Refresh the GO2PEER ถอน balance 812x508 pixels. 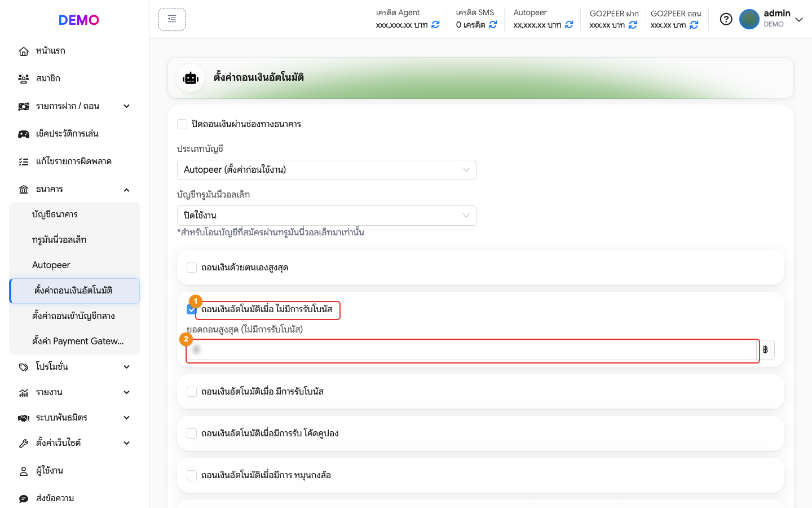[694, 25]
